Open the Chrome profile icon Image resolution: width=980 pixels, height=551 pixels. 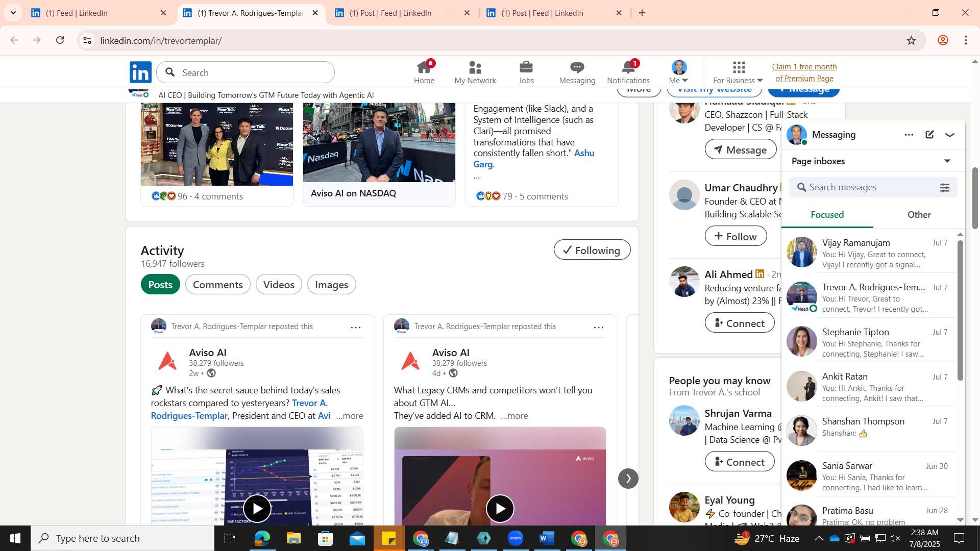pyautogui.click(x=943, y=40)
